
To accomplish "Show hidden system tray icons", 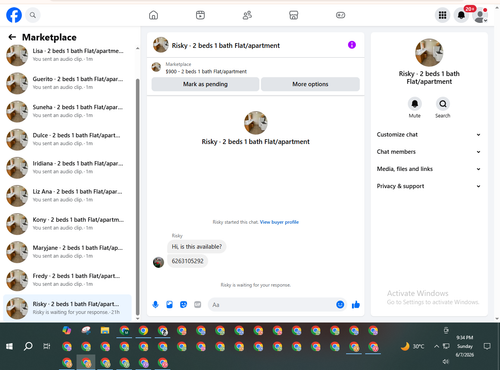I will click(436, 346).
